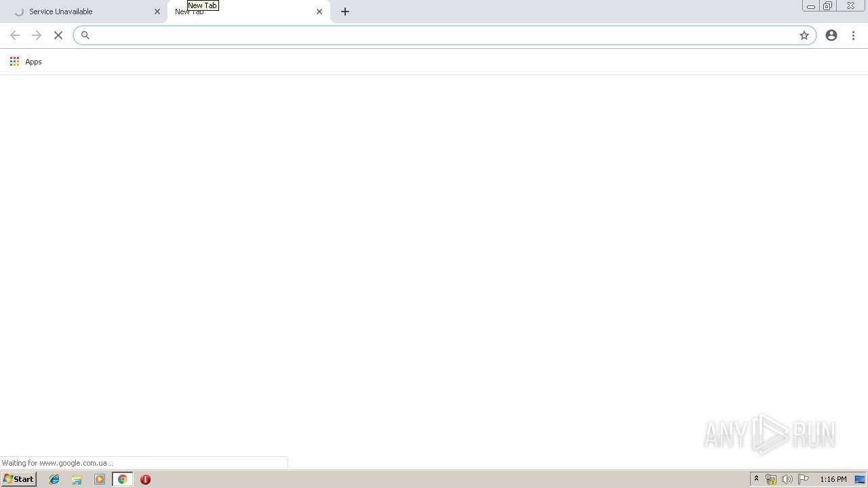Viewport: 868px width, 488px height.
Task: Open network status tray icon
Action: [770, 479]
